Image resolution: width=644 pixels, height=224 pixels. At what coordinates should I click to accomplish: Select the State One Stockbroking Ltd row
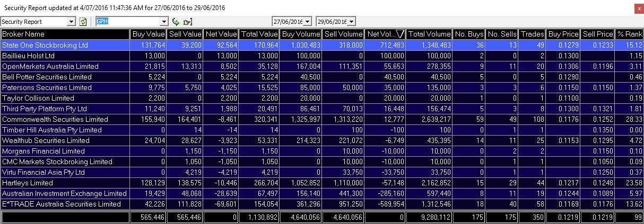321,46
